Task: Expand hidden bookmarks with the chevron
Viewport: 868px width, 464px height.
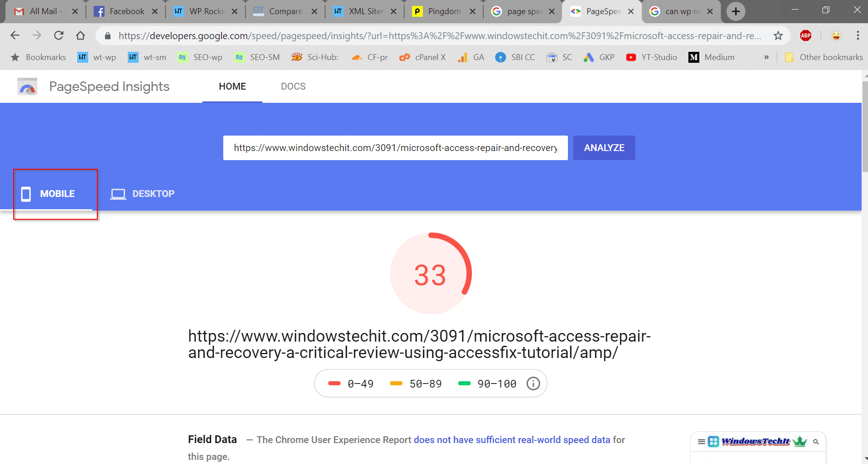Action: pyautogui.click(x=767, y=57)
